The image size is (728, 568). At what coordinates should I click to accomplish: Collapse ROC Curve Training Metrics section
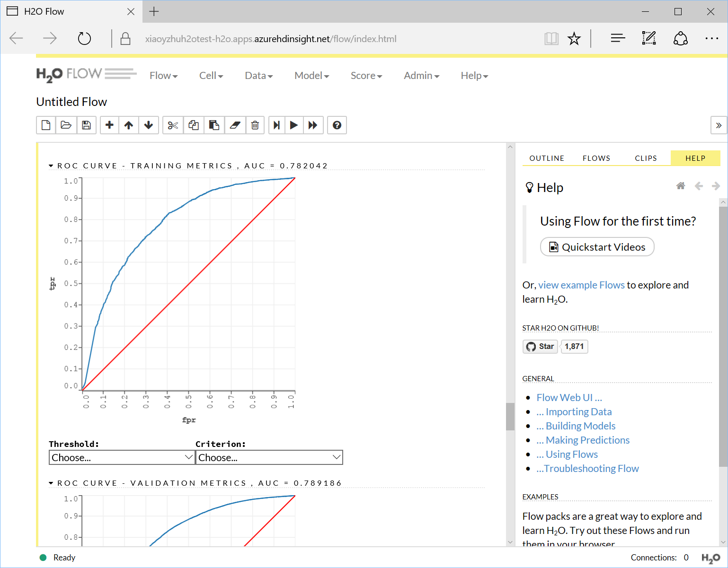(x=188, y=166)
